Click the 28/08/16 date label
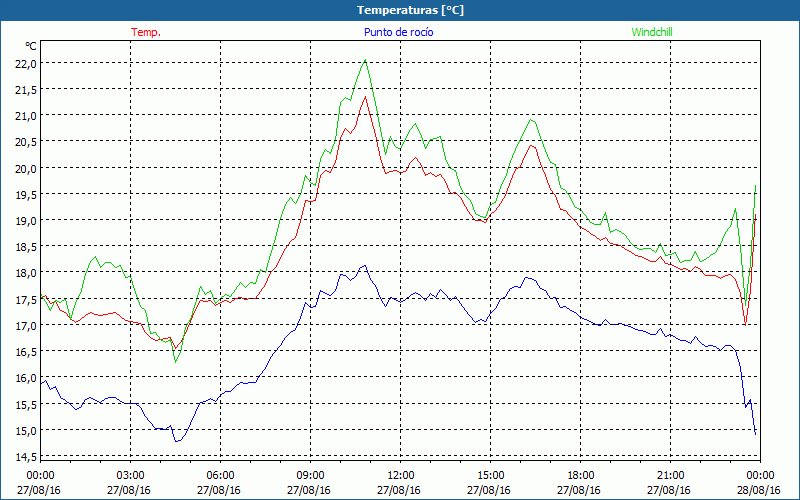This screenshot has height=500, width=800. click(x=759, y=490)
